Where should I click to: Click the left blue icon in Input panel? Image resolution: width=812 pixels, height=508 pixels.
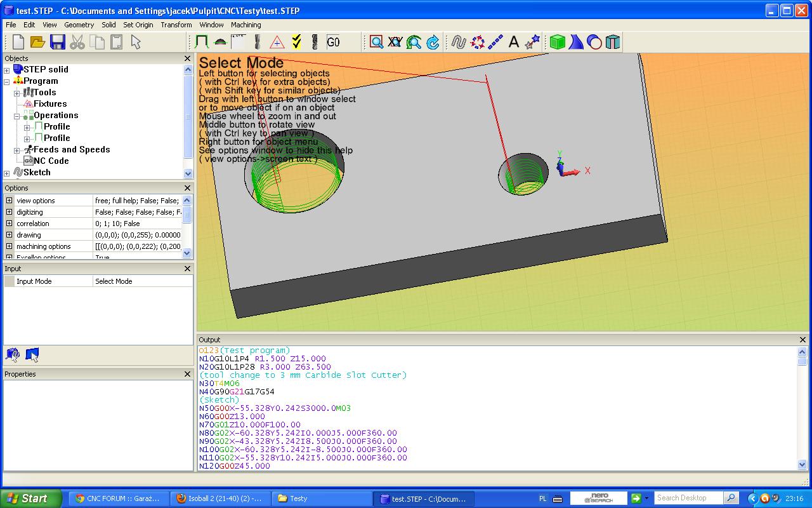pos(13,354)
